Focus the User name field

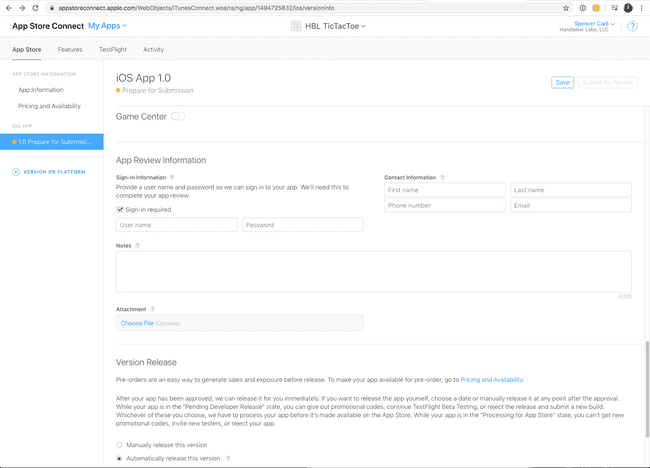(x=177, y=225)
